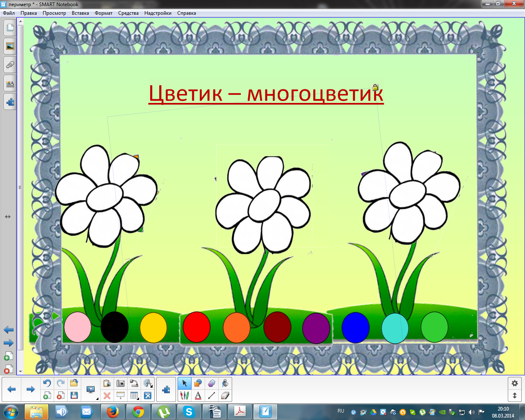Viewport: 525px width, 420px height.
Task: Open the Attachments paperclip sidebar tab
Action: [x=10, y=65]
